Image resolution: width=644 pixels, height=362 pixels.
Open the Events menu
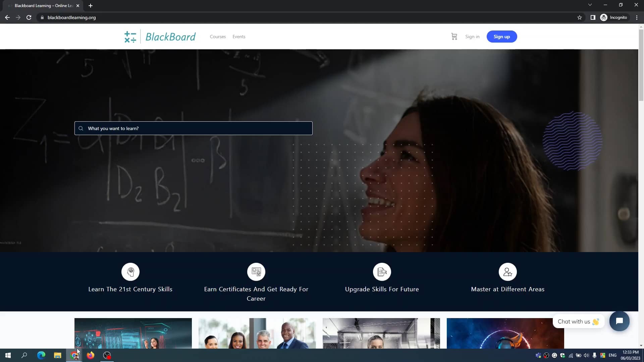click(238, 37)
